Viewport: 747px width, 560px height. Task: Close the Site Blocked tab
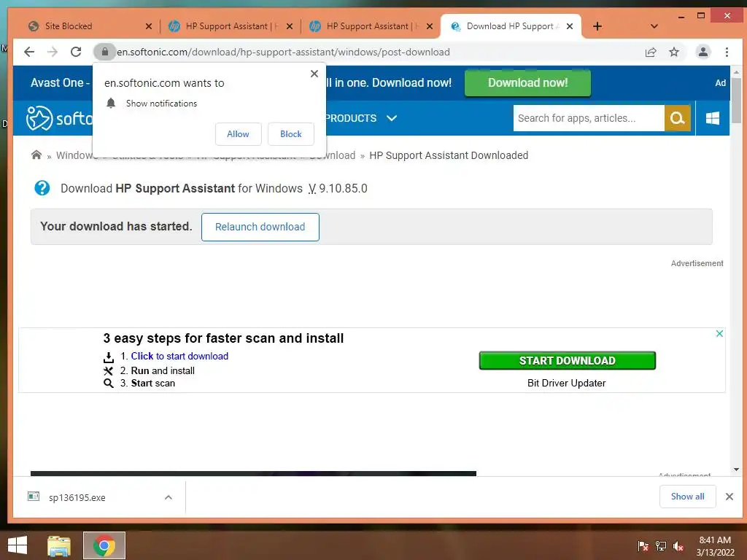tap(149, 26)
